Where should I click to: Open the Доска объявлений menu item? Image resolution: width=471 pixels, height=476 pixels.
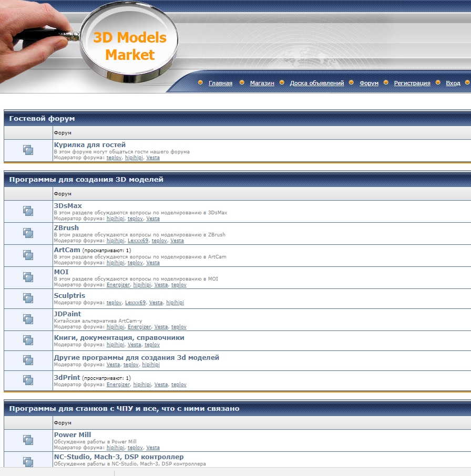click(x=317, y=83)
